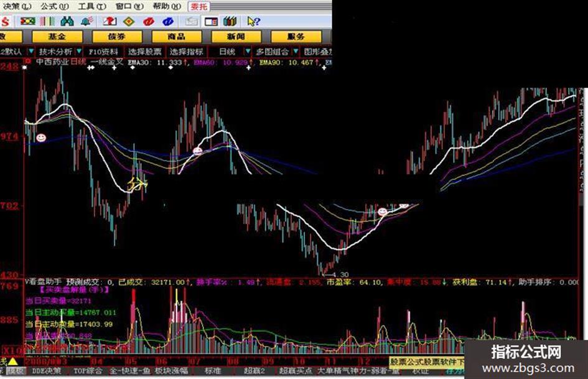Select the TOP综合 bottom tab

[x=87, y=371]
